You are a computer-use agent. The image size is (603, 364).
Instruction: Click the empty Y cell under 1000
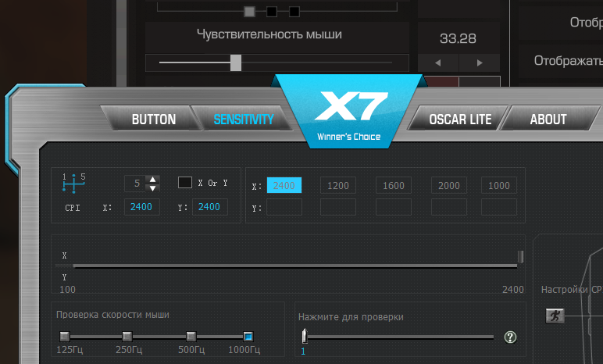pyautogui.click(x=499, y=208)
